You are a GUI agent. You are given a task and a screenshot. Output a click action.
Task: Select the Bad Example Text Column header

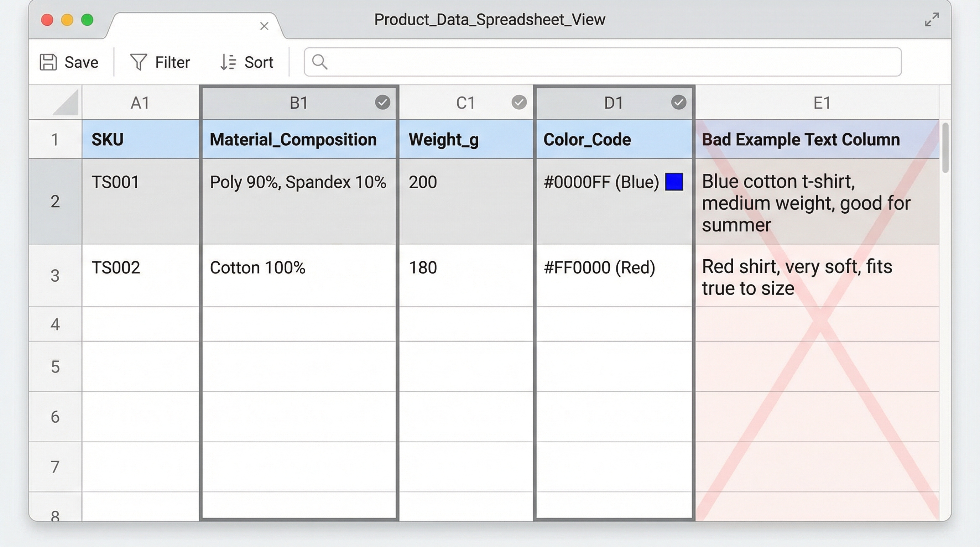click(x=819, y=139)
